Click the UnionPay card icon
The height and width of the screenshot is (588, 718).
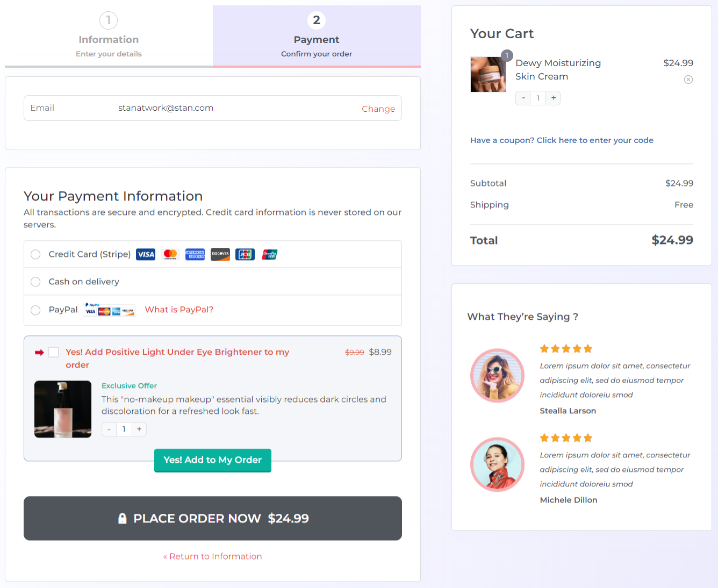270,254
